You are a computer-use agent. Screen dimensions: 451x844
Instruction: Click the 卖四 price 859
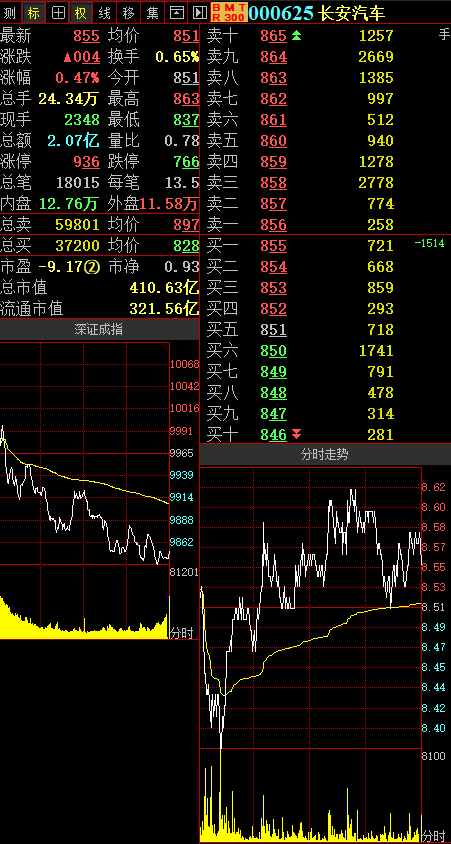273,162
